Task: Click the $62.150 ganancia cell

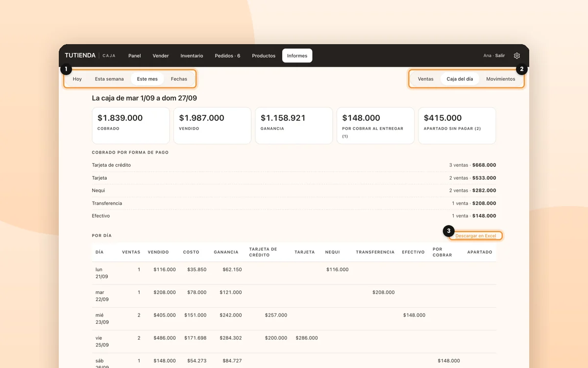Action: pos(232,269)
